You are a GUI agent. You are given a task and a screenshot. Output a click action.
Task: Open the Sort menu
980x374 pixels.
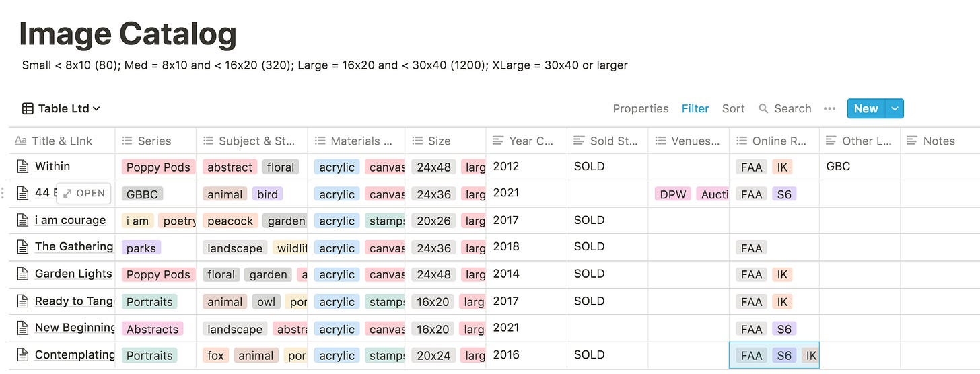[x=733, y=108]
